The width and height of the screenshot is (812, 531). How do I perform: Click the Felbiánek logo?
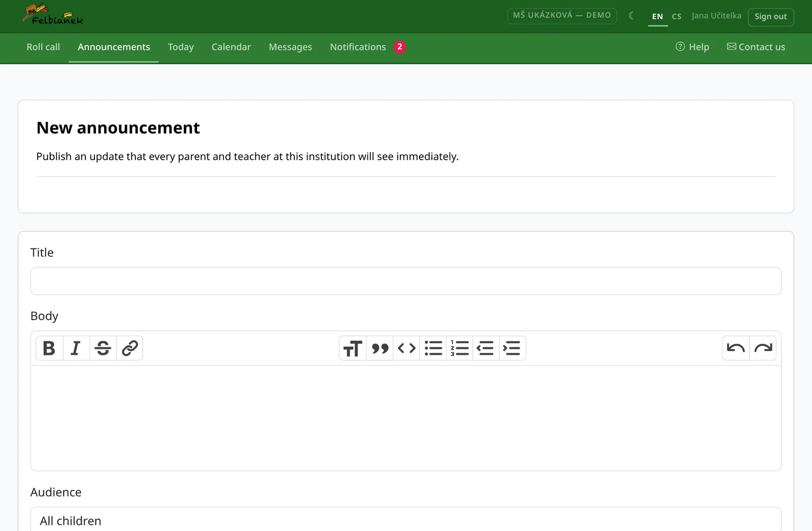pos(53,15)
